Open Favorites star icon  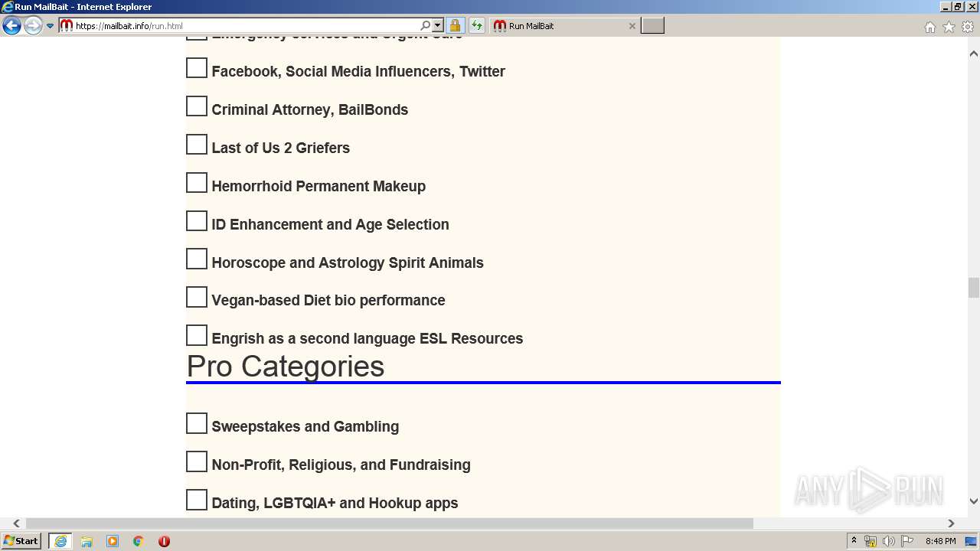pyautogui.click(x=949, y=27)
